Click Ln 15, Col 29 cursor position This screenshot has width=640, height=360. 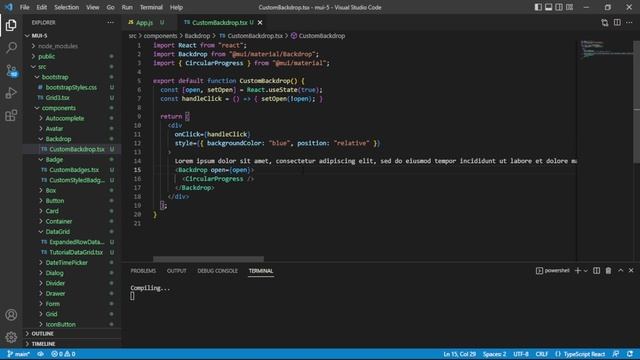coord(460,354)
